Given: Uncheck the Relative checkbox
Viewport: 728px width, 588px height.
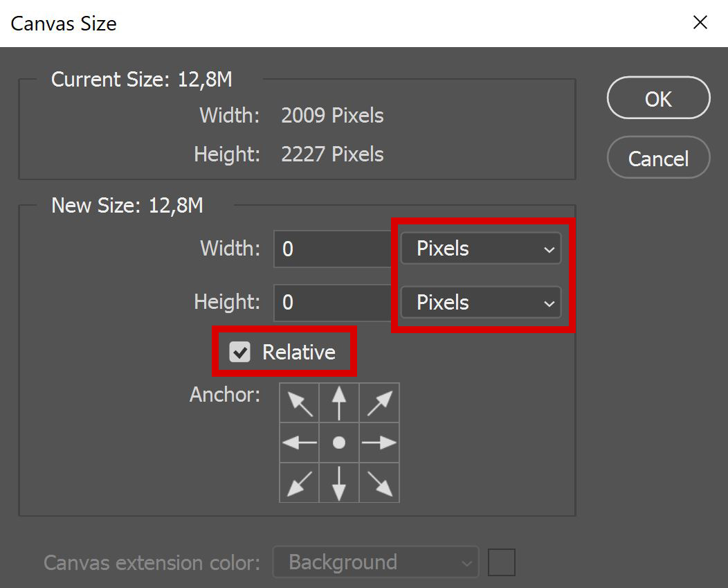Looking at the screenshot, I should [240, 351].
